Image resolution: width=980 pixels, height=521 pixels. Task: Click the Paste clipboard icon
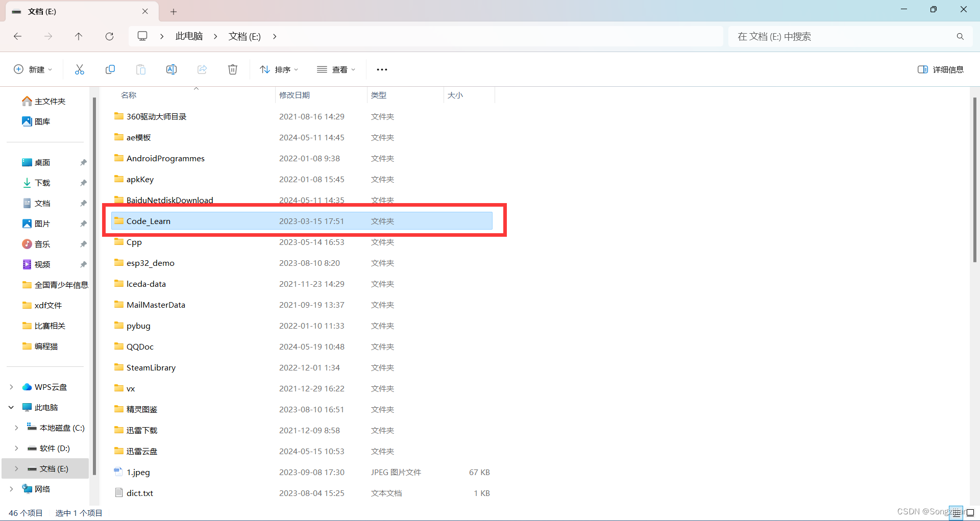[x=140, y=69]
